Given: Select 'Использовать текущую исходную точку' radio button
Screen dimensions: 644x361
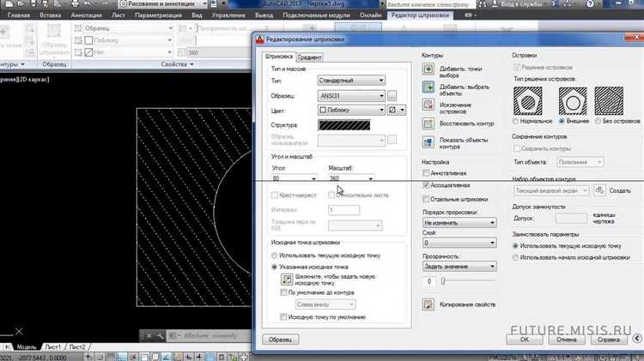Looking at the screenshot, I should click(x=274, y=255).
